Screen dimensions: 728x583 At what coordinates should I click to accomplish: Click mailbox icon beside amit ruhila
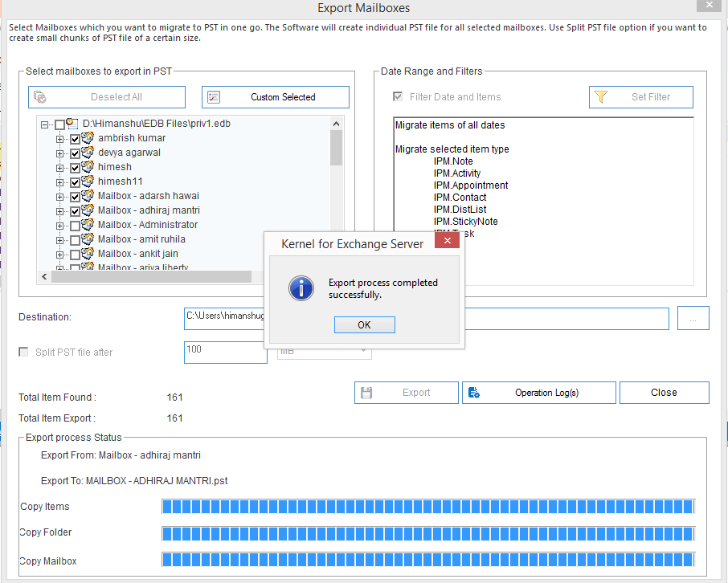88,238
